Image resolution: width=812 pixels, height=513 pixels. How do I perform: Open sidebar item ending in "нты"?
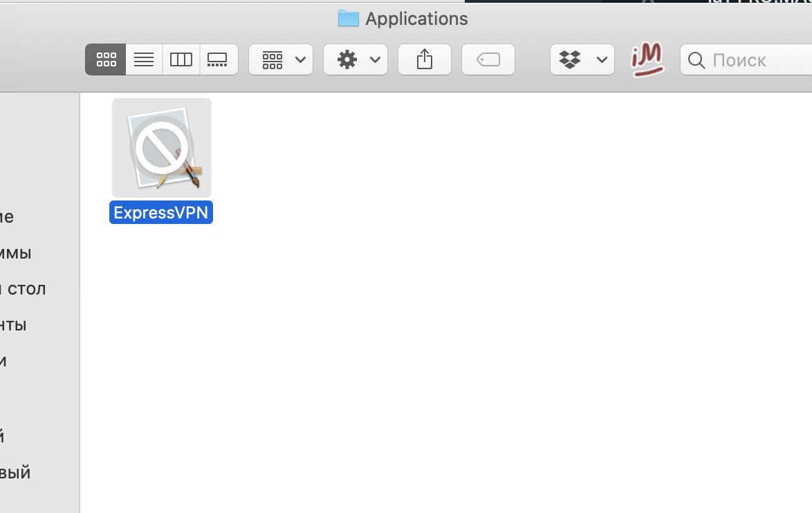[13, 325]
